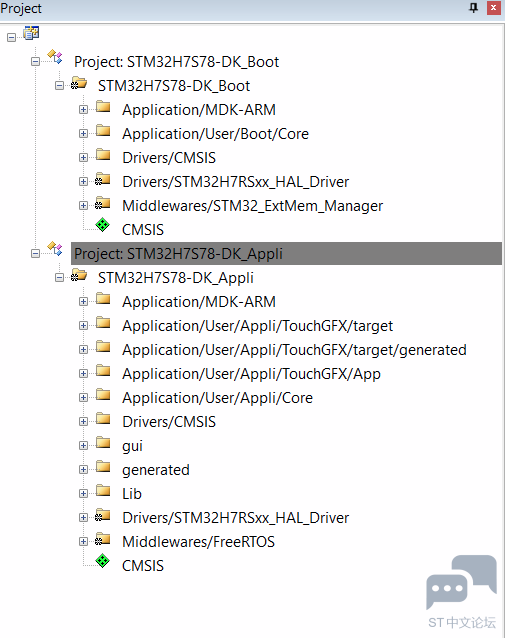Expand Drivers/STM32H7RSxx_HAL_Driver under Boot
The height and width of the screenshot is (638, 505).
click(83, 182)
